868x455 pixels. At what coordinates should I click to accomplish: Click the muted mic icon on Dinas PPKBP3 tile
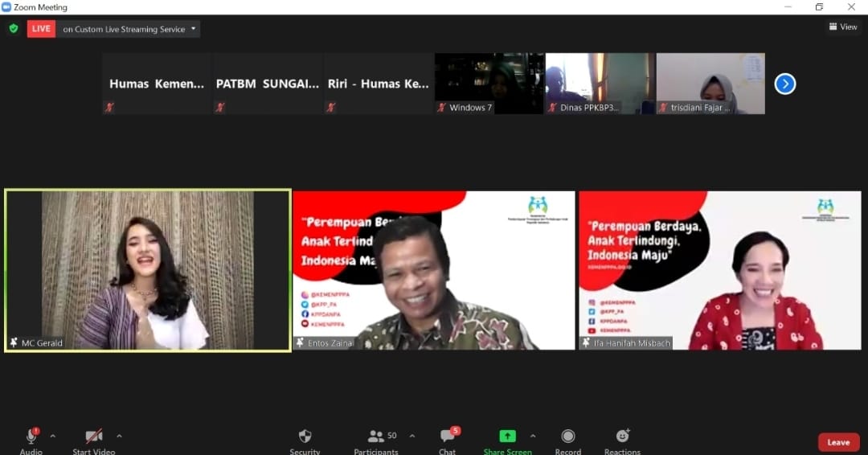point(552,108)
